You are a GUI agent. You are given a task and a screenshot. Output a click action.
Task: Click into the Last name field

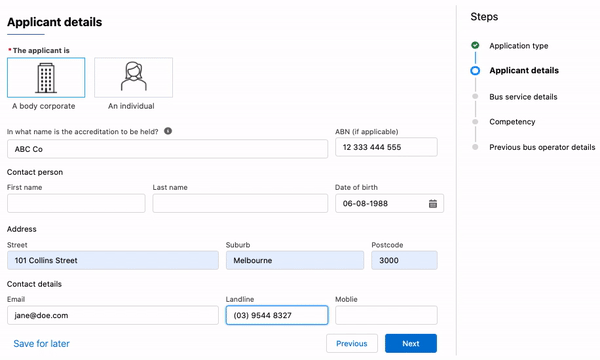click(240, 203)
